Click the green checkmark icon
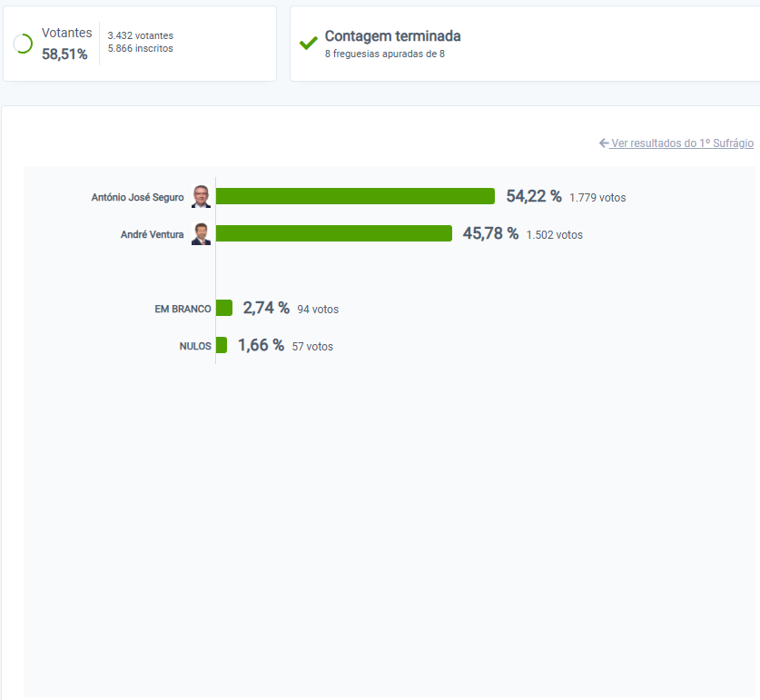 tap(308, 44)
